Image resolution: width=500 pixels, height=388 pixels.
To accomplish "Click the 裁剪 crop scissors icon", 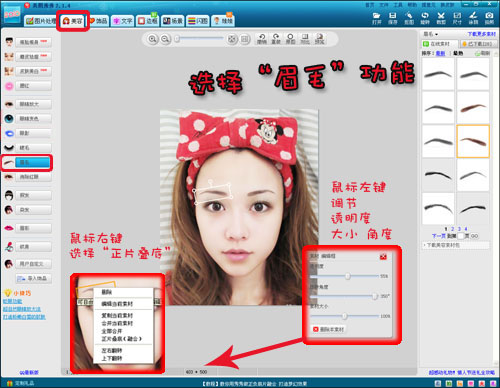I will (441, 18).
